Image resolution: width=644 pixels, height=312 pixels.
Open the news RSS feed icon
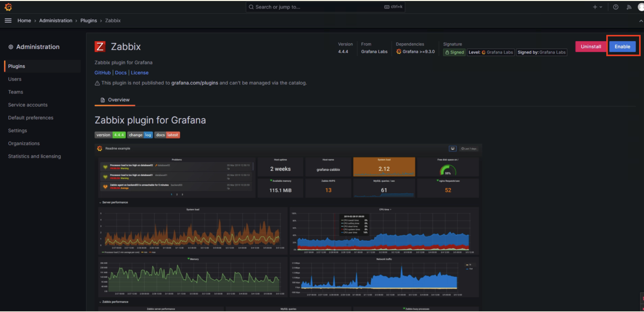coord(629,7)
